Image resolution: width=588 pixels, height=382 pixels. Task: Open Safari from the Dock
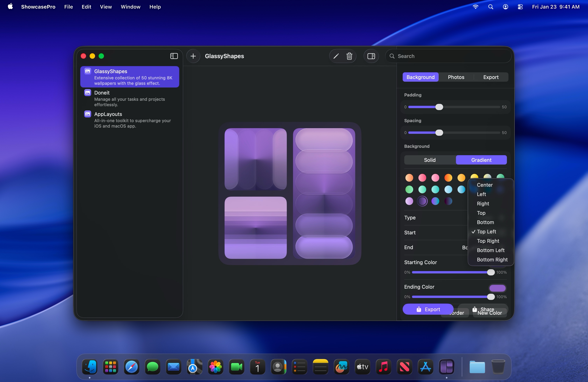131,367
